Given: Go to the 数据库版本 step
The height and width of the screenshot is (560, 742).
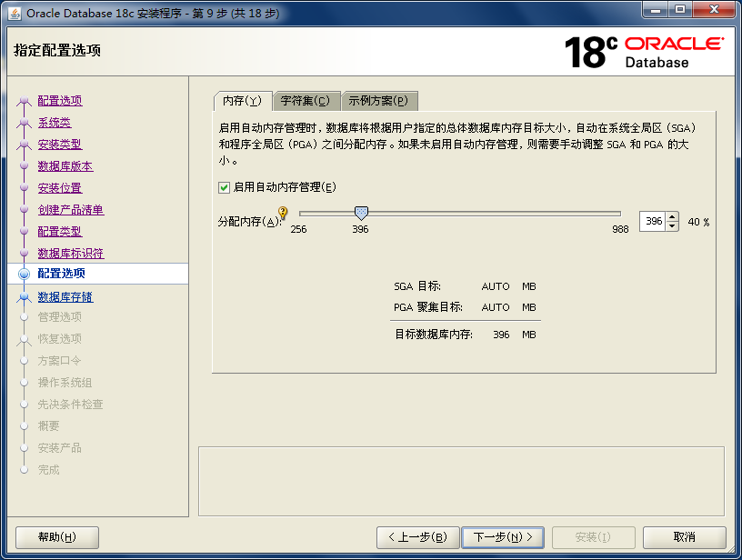Looking at the screenshot, I should (65, 166).
